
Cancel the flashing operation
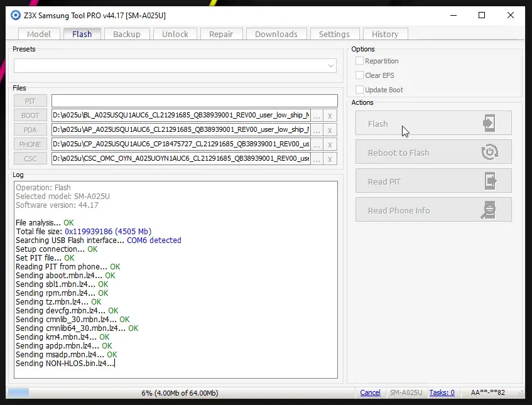pos(370,392)
